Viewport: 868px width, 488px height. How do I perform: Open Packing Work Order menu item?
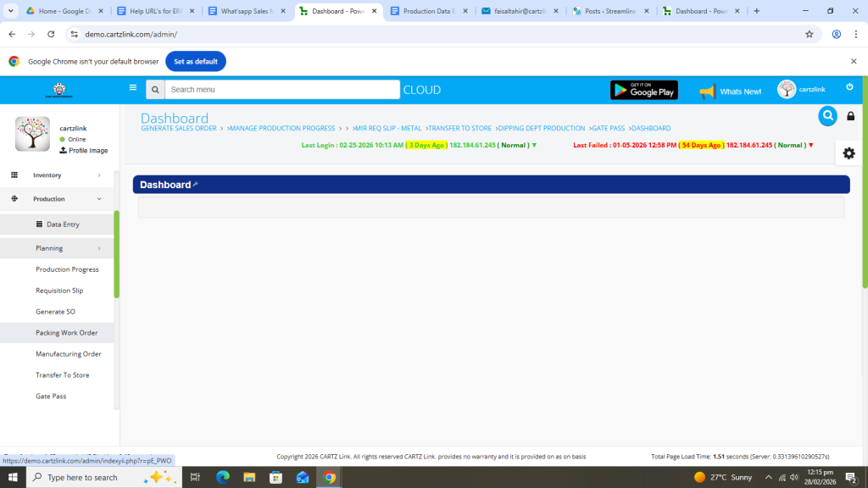66,333
